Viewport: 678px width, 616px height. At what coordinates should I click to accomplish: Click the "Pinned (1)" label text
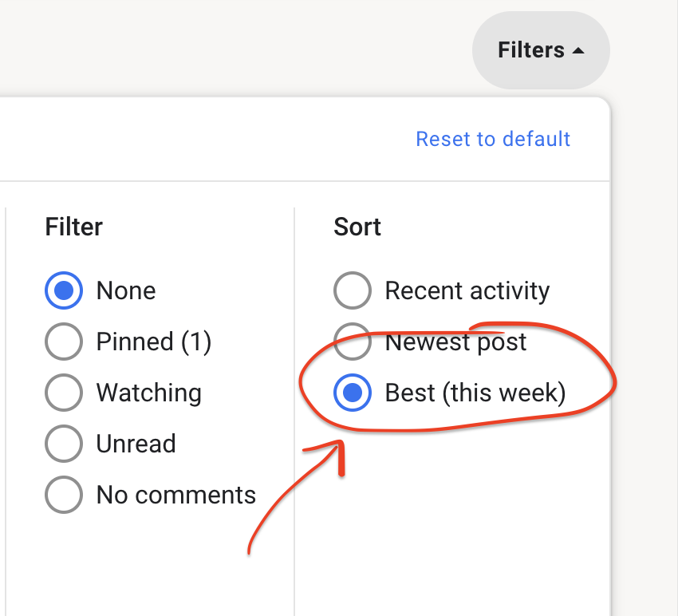[x=153, y=342]
